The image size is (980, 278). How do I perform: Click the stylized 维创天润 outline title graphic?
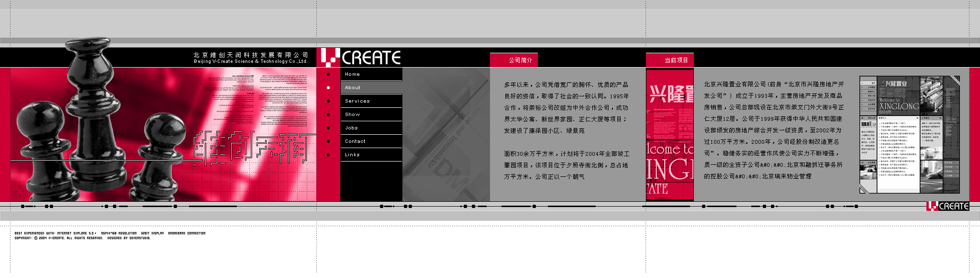tap(250, 148)
